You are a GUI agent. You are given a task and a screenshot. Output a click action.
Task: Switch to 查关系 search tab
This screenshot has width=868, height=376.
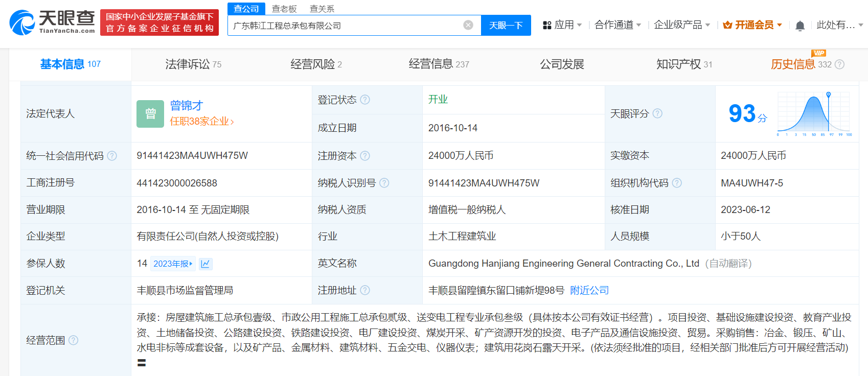(x=322, y=9)
